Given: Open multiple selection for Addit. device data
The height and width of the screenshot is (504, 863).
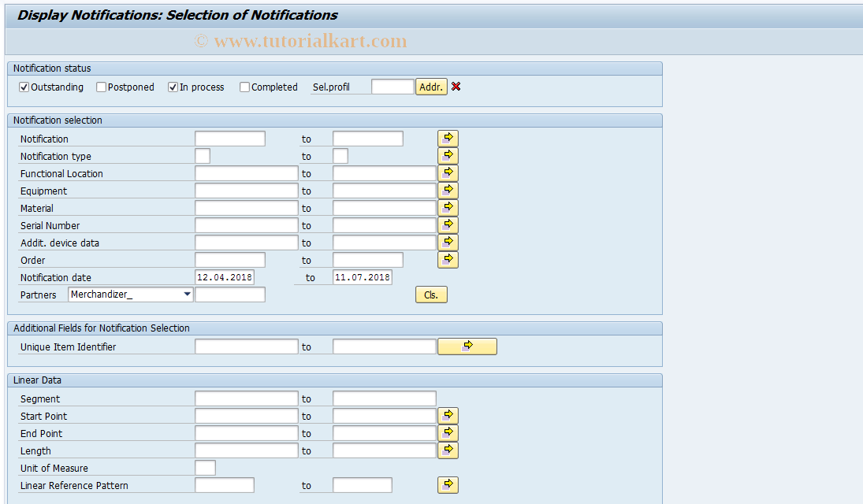Looking at the screenshot, I should tap(448, 242).
